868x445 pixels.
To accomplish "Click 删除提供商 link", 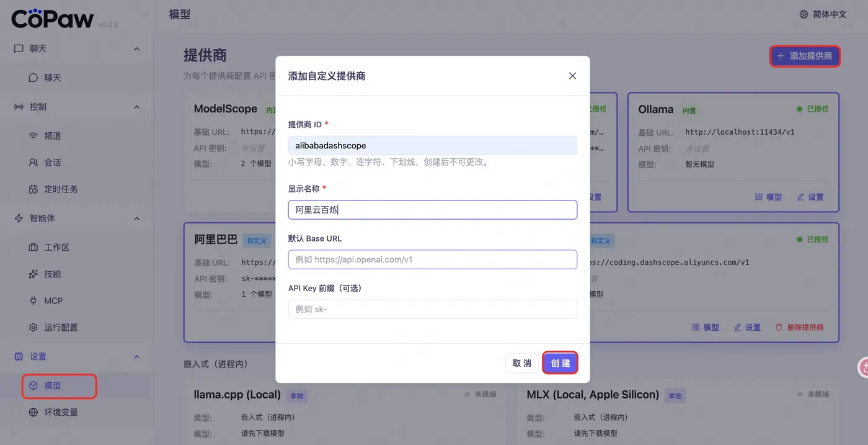I will tap(800, 327).
